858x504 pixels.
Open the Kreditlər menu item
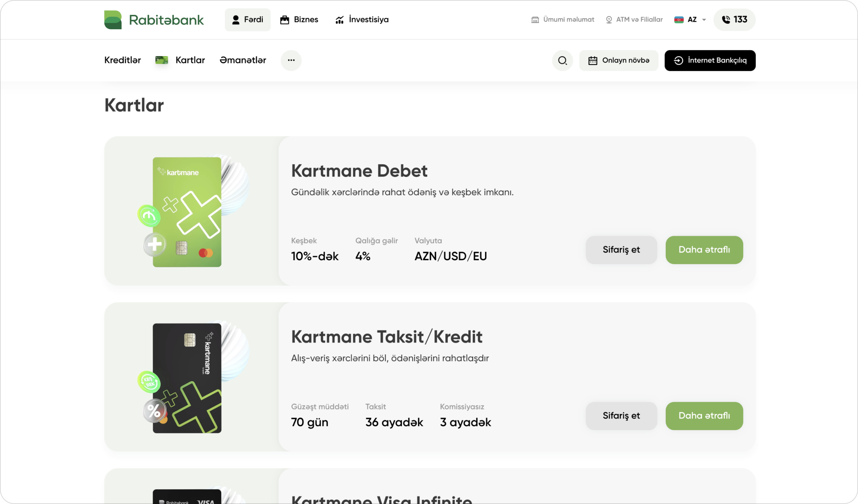(122, 60)
